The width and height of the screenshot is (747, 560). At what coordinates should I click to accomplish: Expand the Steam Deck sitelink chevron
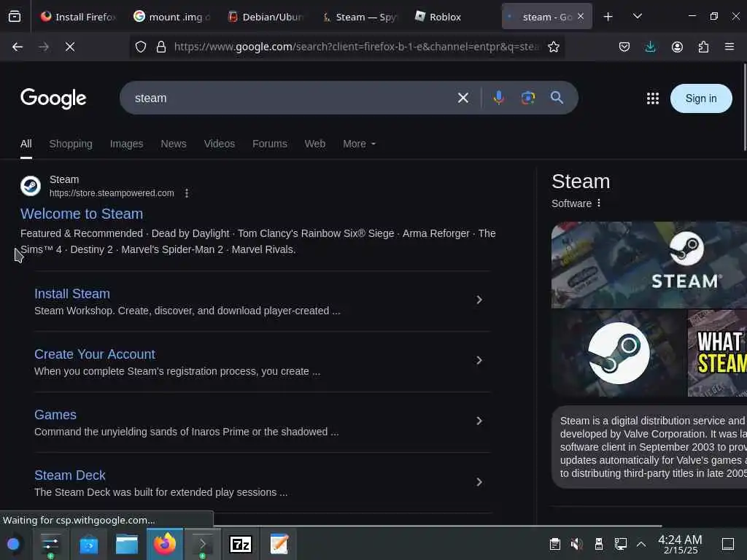click(479, 482)
